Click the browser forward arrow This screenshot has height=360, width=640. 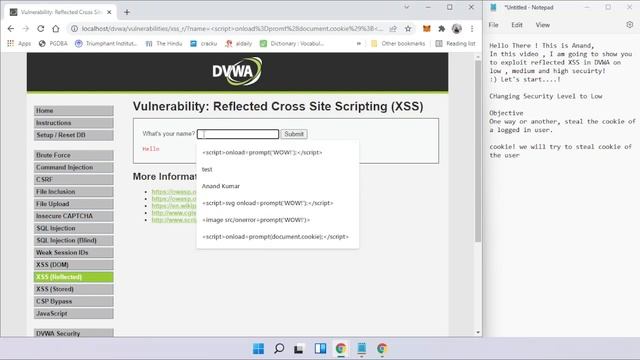tap(25, 29)
